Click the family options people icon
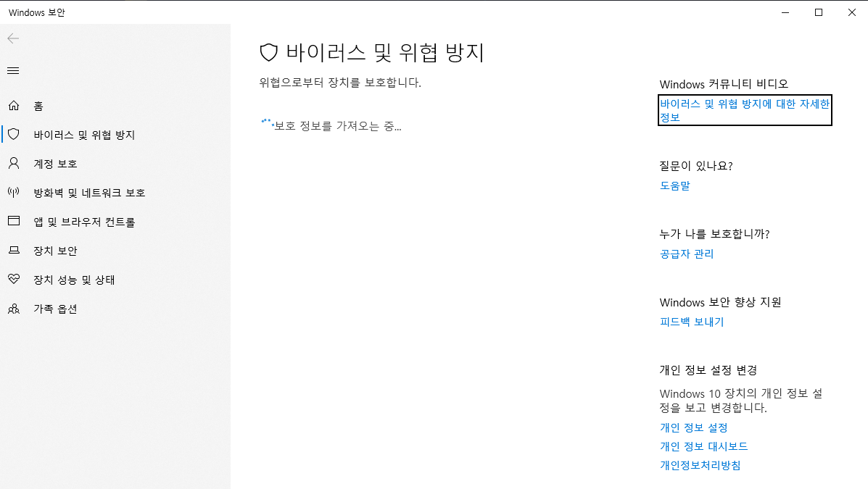This screenshot has height=489, width=868. coord(14,309)
